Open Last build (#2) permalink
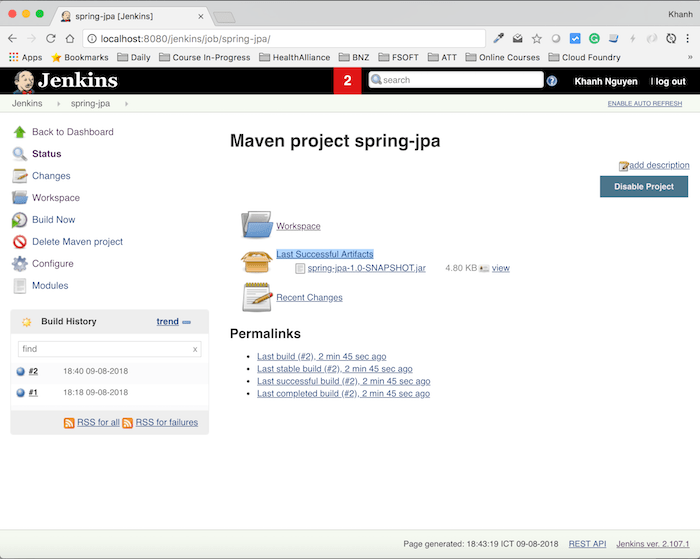700x559 pixels. tap(321, 356)
